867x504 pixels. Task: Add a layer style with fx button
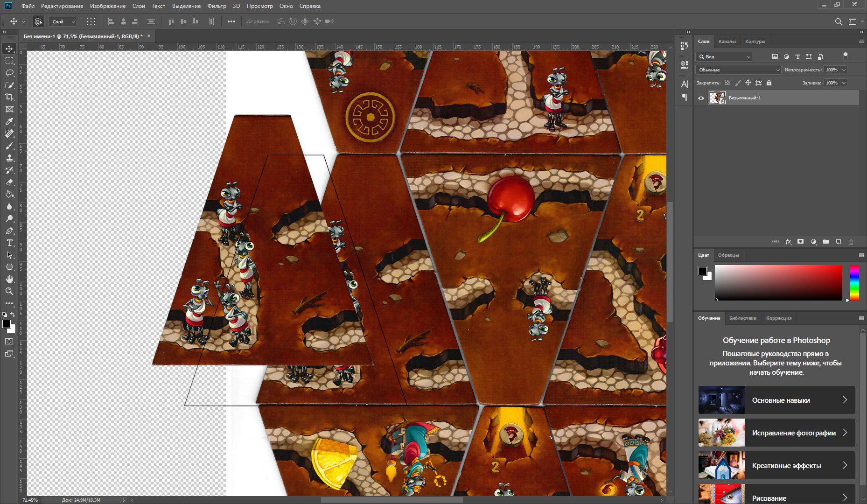[x=788, y=242]
